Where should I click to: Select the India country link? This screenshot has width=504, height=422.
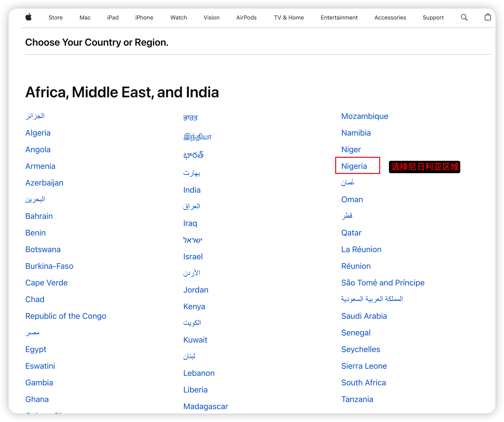192,190
